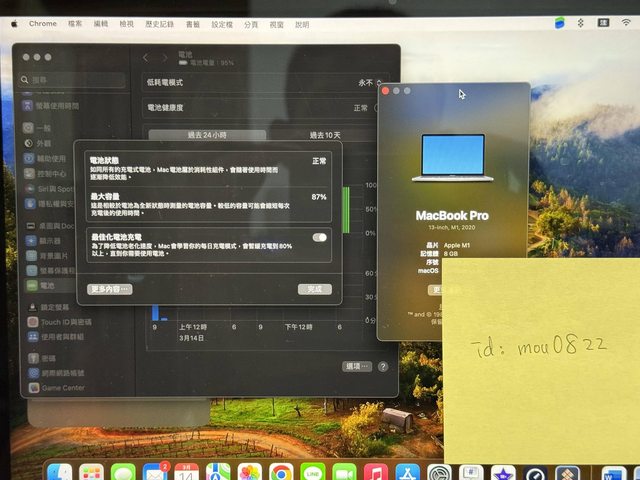Screen dimensions: 640x480
Task: Click the settings search field (搜尋)
Action: tap(72, 80)
